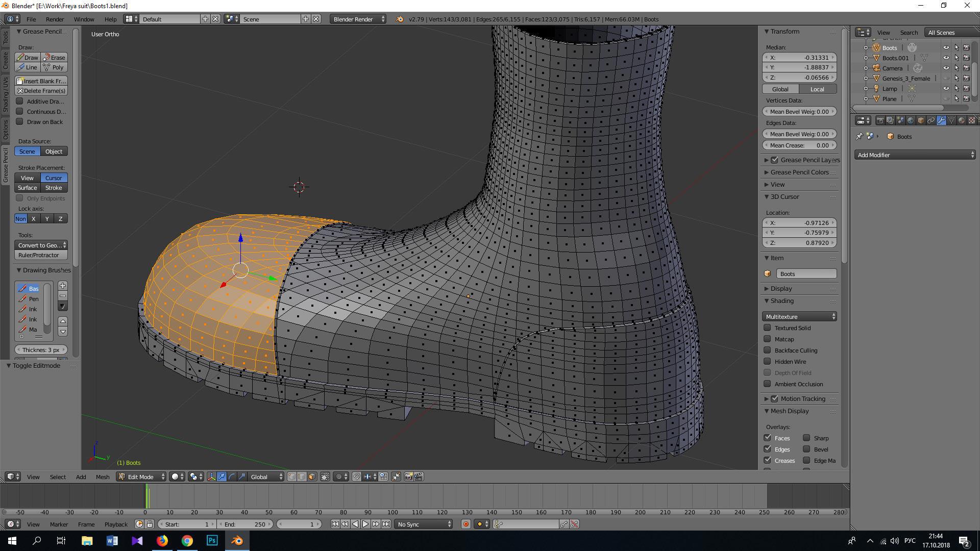Open the Mesh menu
The width and height of the screenshot is (980, 551).
click(x=102, y=477)
